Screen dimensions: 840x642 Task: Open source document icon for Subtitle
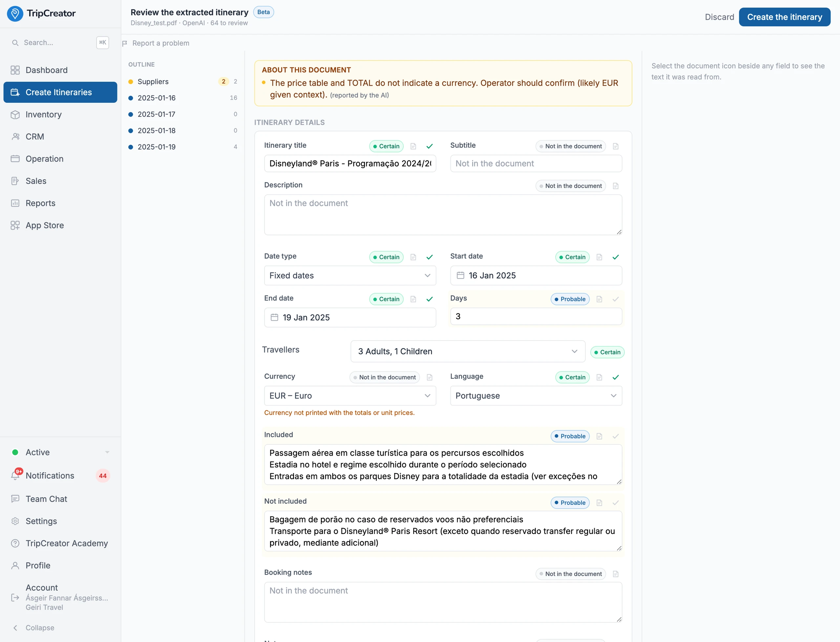click(x=615, y=146)
